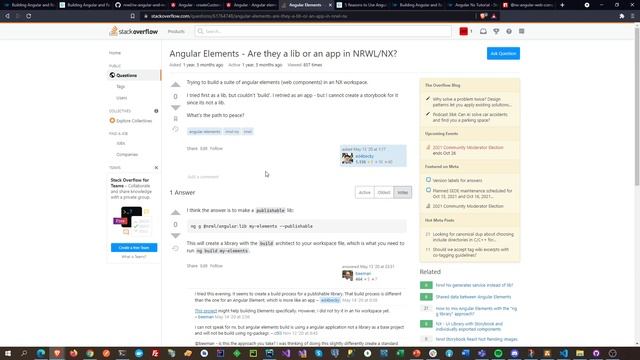
Task: Downvote the answer by beeman
Action: (x=176, y=236)
